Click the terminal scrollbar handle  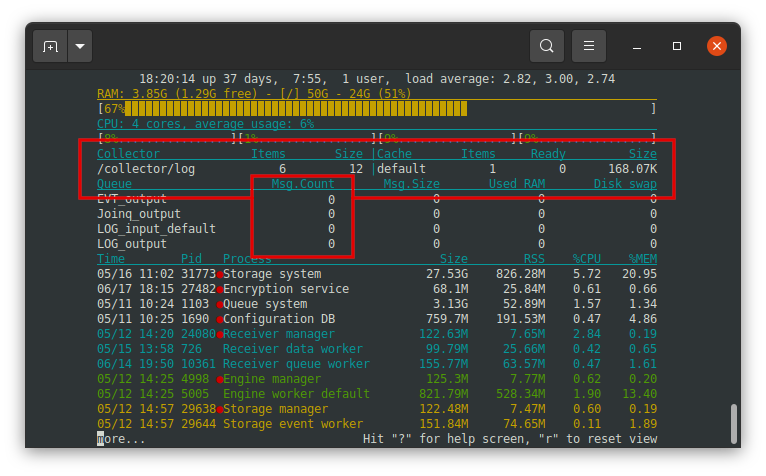coord(733,424)
